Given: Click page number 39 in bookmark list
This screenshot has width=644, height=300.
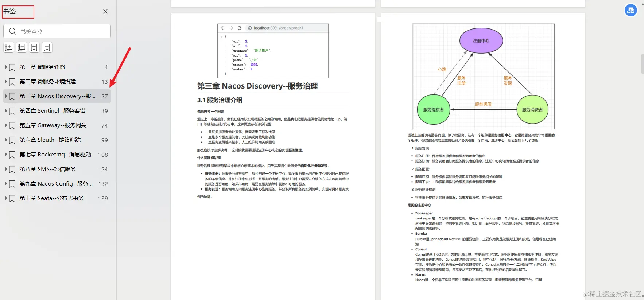Looking at the screenshot, I should point(105,111).
